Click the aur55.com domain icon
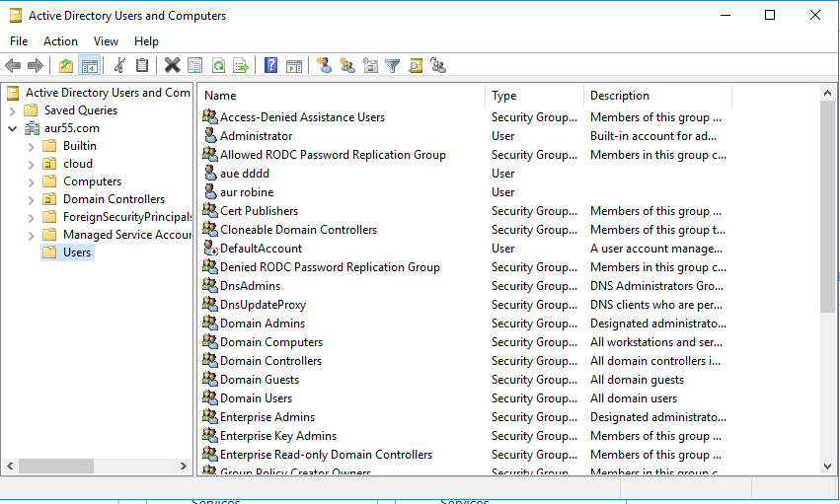Screen dimensions: 840x504 pos(33,128)
